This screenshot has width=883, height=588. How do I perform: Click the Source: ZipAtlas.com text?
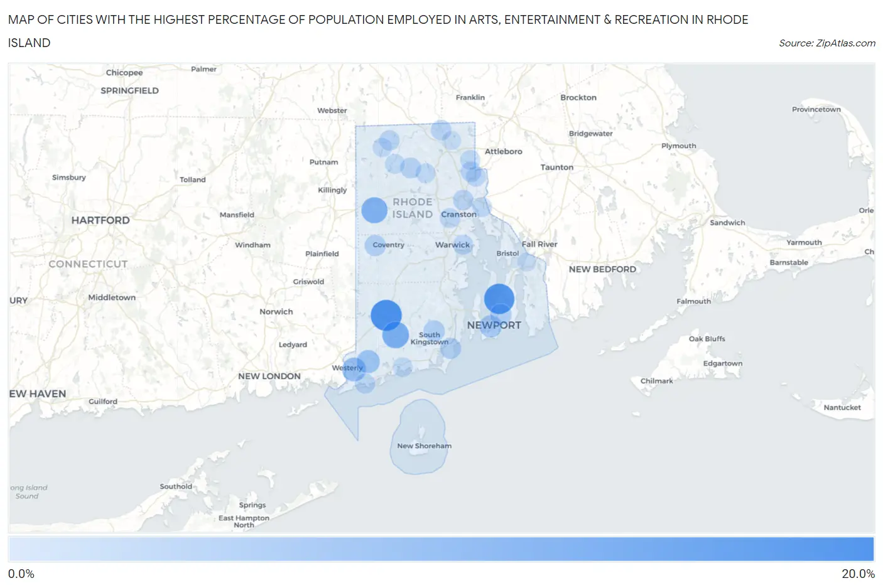point(827,43)
